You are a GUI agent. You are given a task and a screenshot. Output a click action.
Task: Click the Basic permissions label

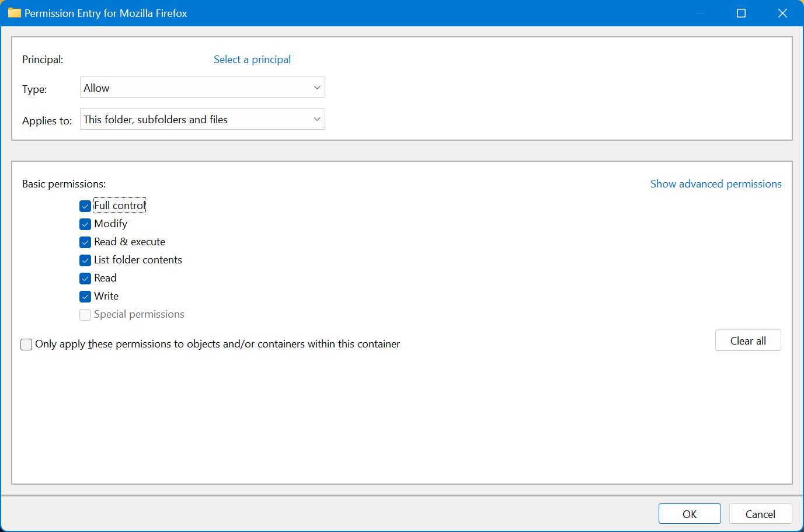64,184
